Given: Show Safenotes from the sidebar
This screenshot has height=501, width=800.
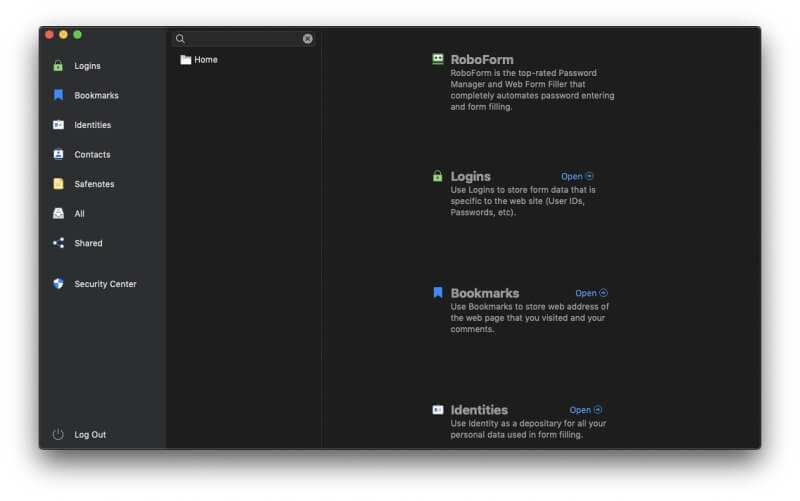Looking at the screenshot, I should click(94, 184).
